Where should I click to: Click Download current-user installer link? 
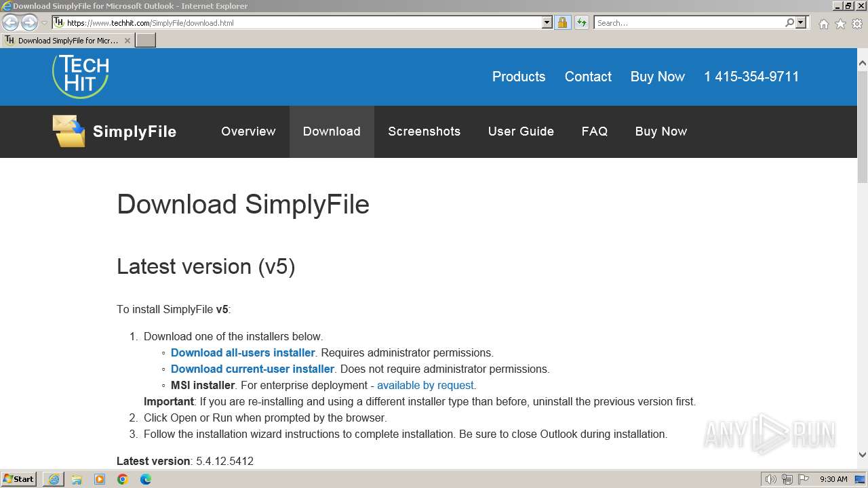[252, 369]
